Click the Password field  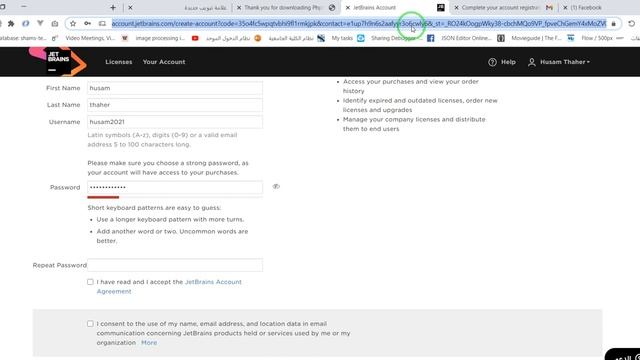175,187
